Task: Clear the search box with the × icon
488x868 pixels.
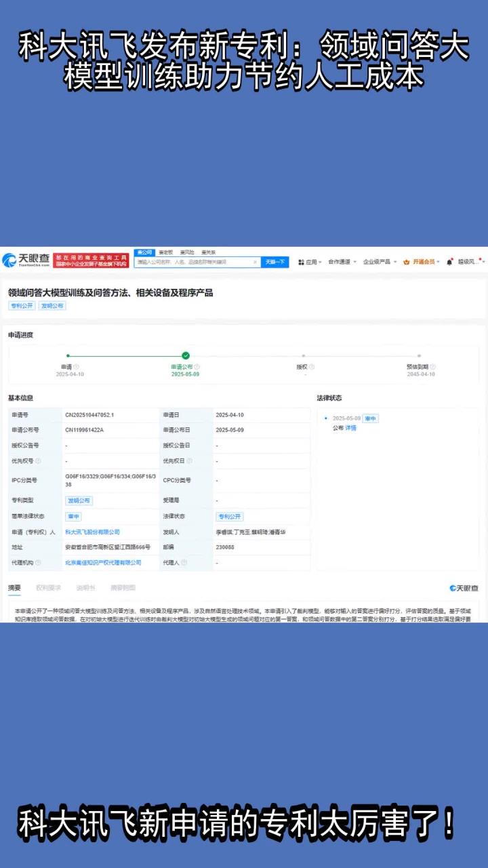Action: coord(255,262)
